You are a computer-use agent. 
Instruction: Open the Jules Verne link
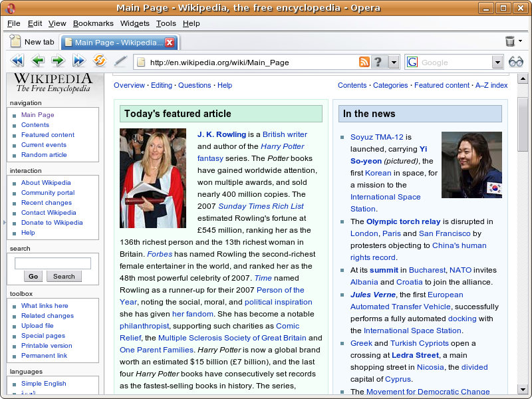click(x=373, y=295)
